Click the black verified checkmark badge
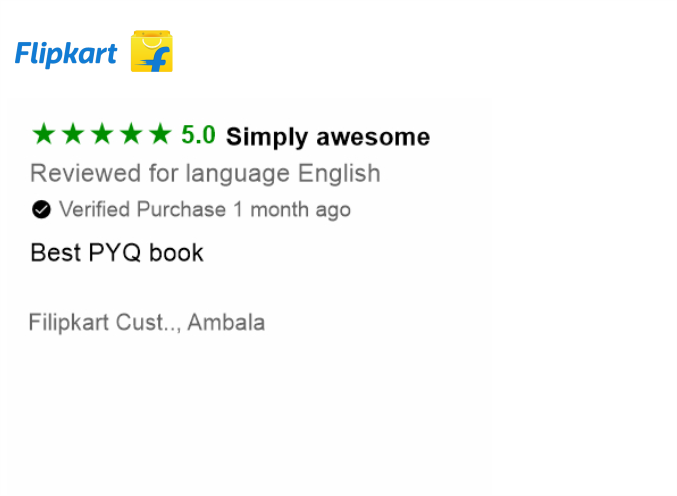 coord(41,210)
